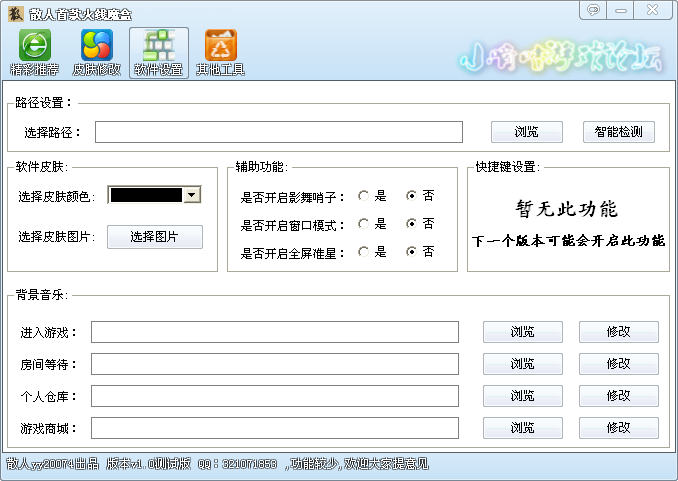This screenshot has height=481, width=678.
Task: Minimize the window
Action: (621, 10)
